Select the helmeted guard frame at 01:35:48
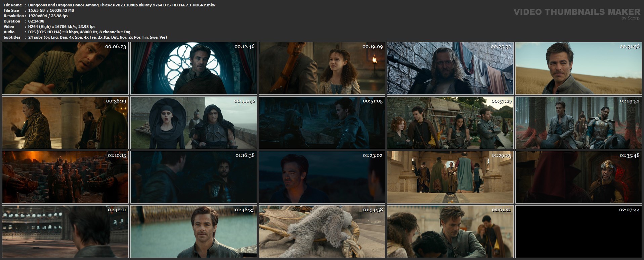The height and width of the screenshot is (260, 644). pyautogui.click(x=578, y=177)
